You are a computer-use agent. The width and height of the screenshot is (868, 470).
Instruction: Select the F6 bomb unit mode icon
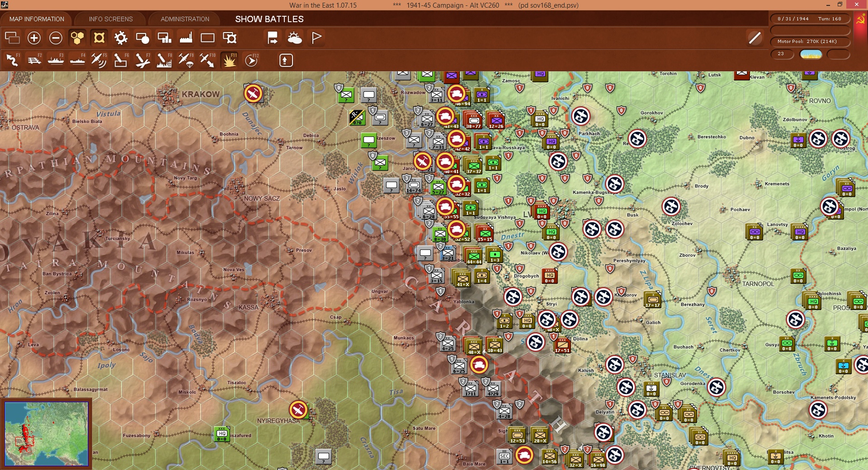pos(121,60)
